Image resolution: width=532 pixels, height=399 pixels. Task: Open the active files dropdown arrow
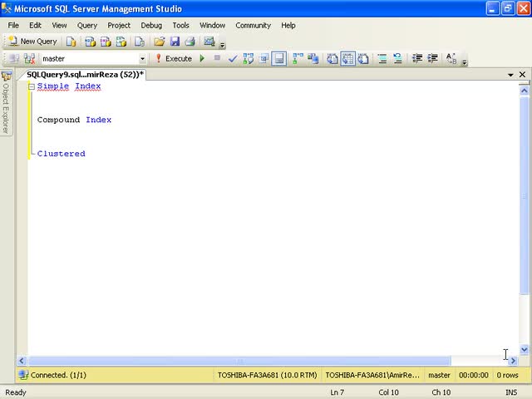click(x=510, y=75)
